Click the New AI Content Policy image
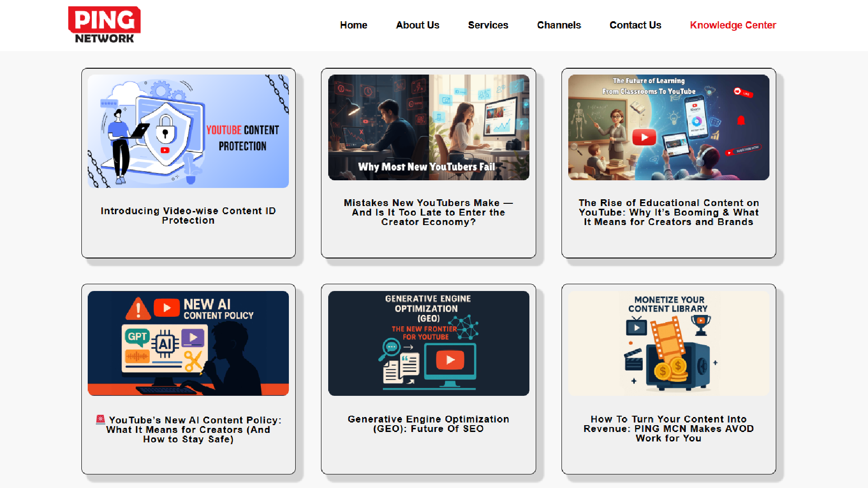Viewport: 868px width, 488px height. tap(188, 343)
